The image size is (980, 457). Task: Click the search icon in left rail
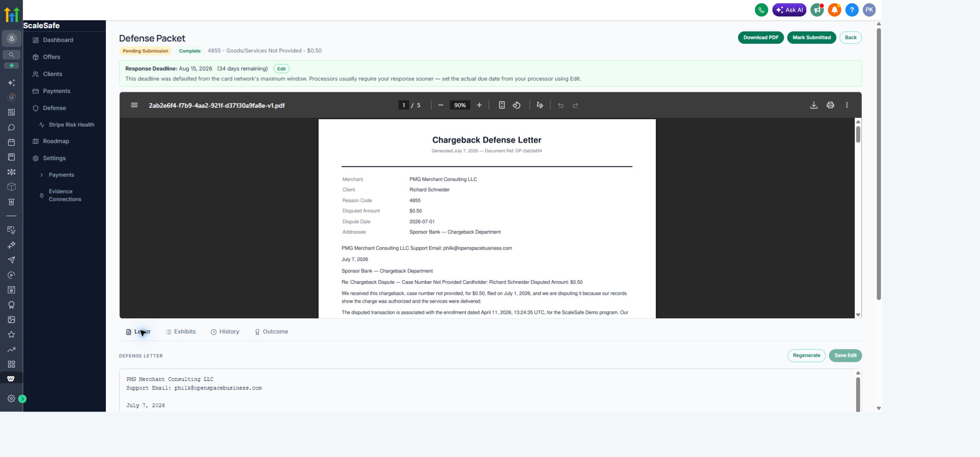click(12, 55)
